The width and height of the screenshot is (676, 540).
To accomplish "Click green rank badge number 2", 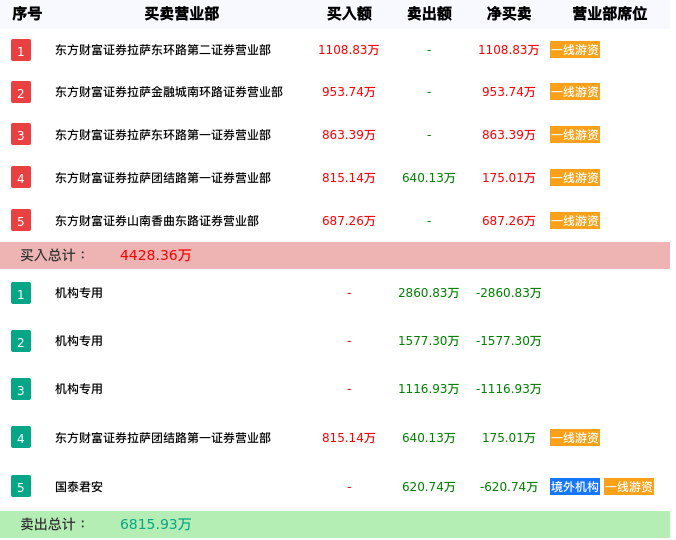I will pyautogui.click(x=21, y=341).
